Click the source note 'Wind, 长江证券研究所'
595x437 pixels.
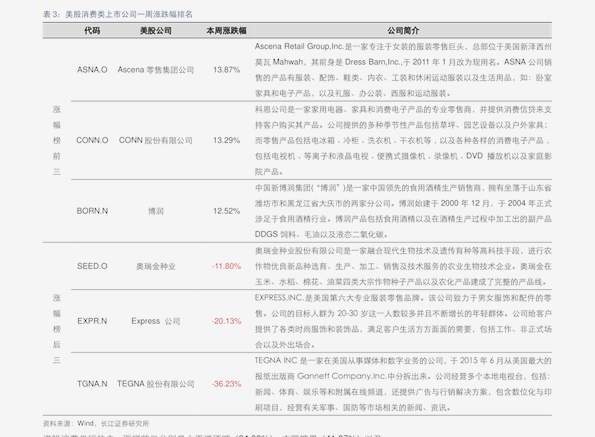click(113, 423)
